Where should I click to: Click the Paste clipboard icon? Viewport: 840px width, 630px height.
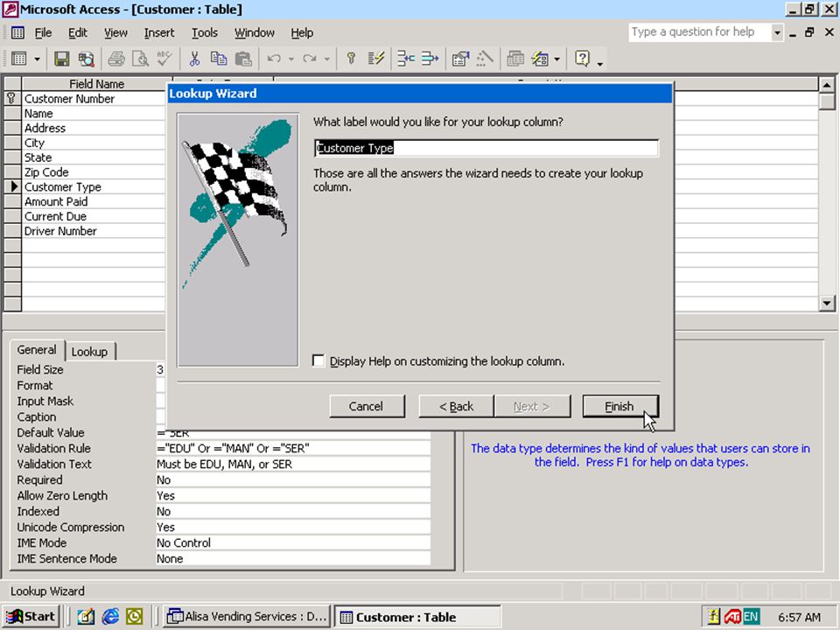pos(243,59)
